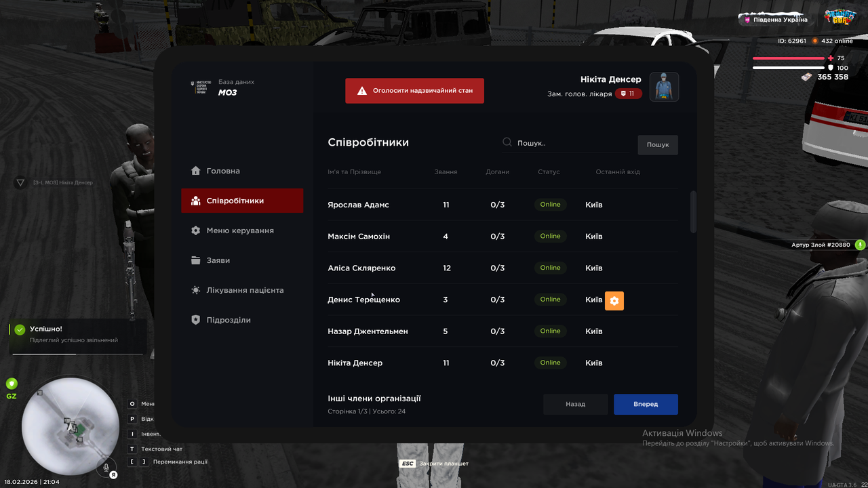The image size is (868, 488).
Task: Open Лікування пацієнта section
Action: [x=242, y=290]
